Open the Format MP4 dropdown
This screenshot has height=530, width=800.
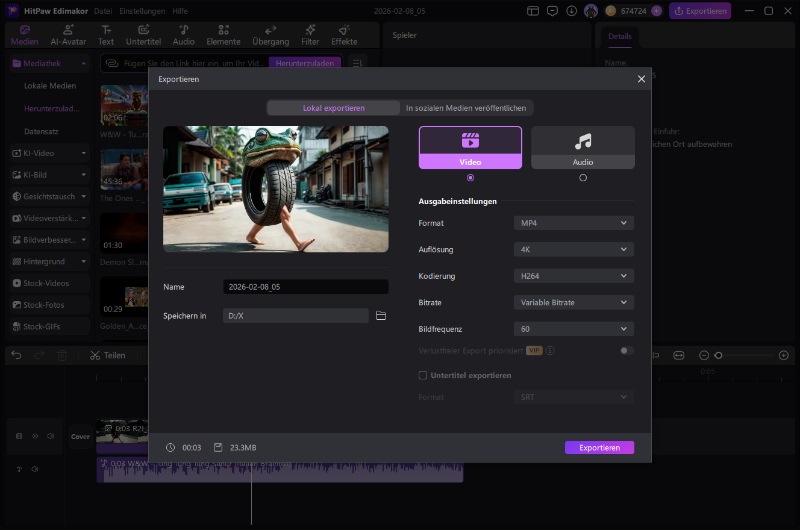pos(573,223)
